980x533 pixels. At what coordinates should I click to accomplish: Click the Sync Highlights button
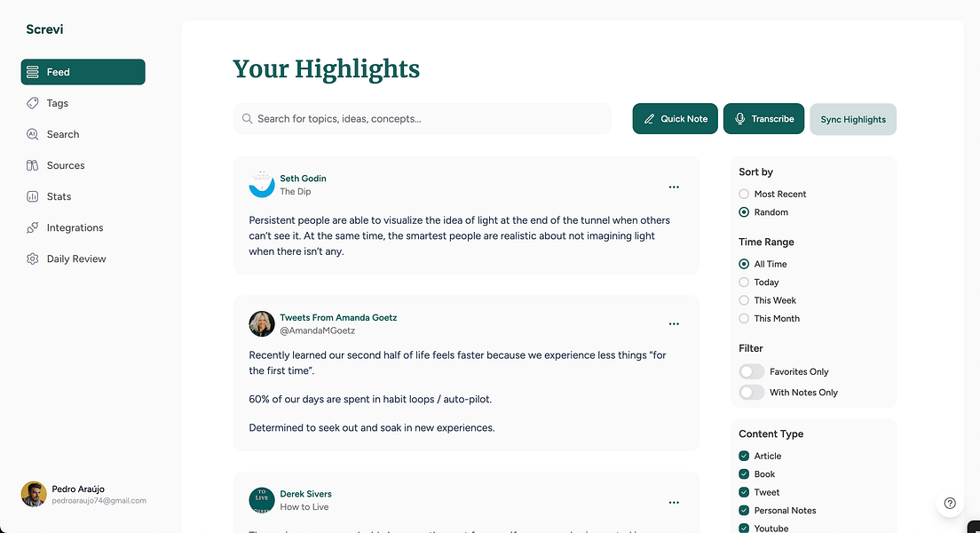(853, 120)
